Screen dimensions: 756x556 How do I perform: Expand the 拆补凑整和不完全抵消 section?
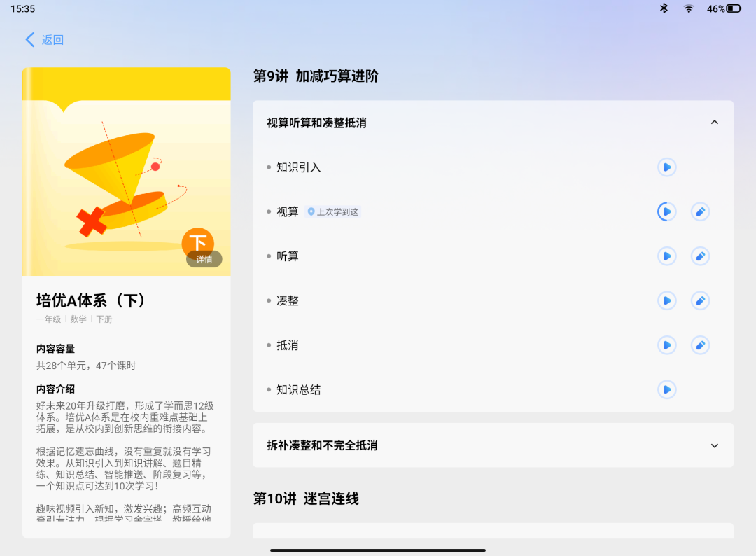pos(715,445)
